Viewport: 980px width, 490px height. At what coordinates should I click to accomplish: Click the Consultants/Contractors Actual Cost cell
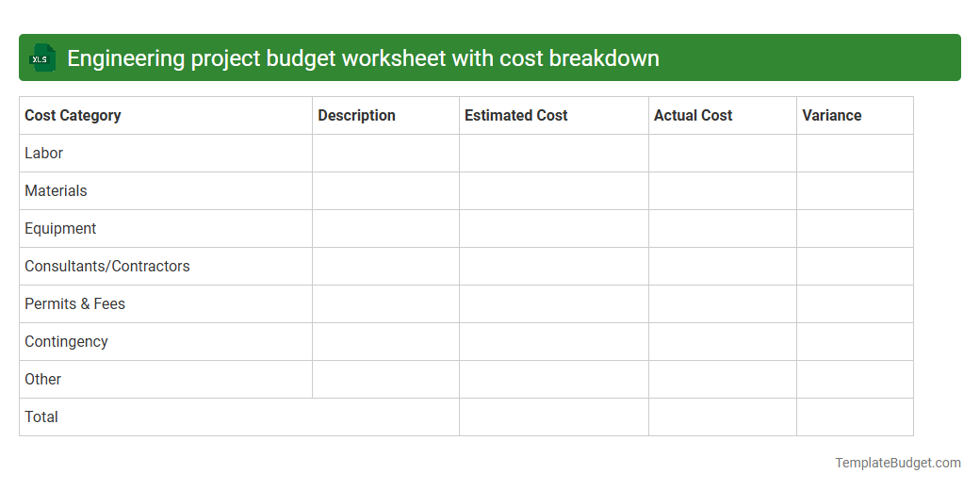723,267
